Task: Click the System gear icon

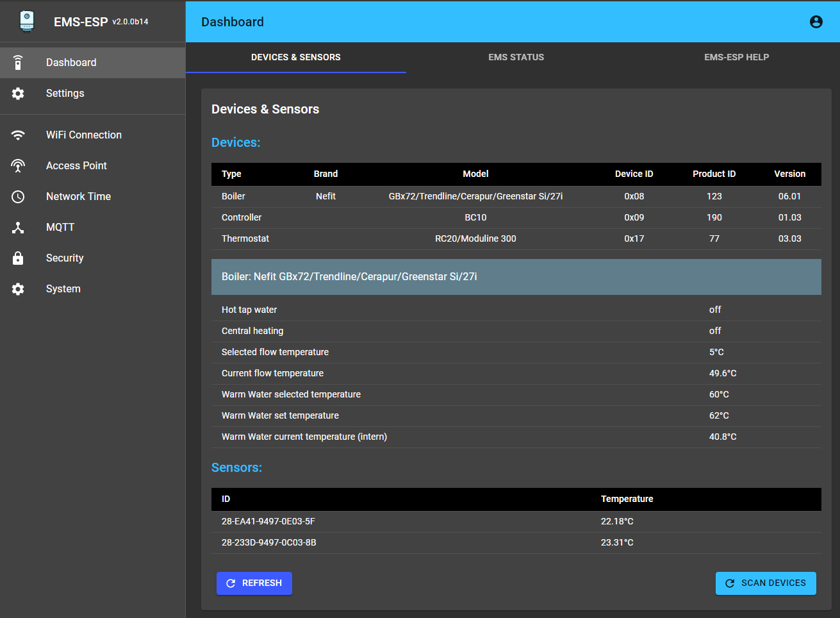Action: tap(18, 289)
